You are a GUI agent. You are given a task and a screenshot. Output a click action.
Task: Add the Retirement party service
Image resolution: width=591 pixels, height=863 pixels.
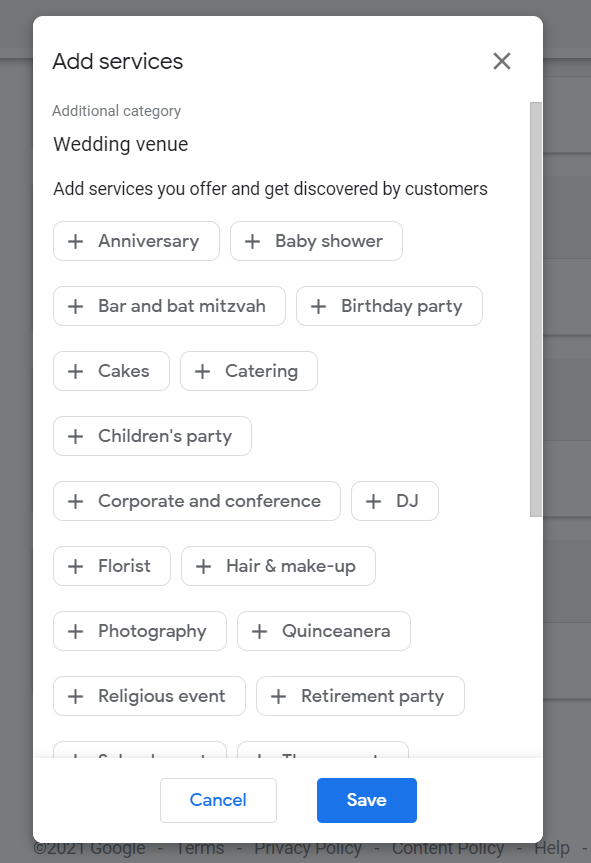(x=360, y=696)
